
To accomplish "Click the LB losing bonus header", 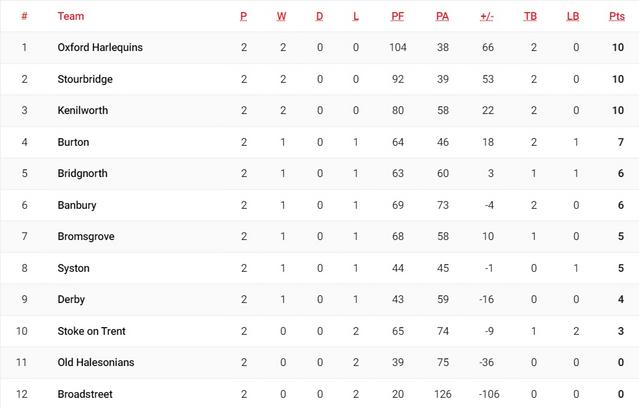I will [x=573, y=16].
